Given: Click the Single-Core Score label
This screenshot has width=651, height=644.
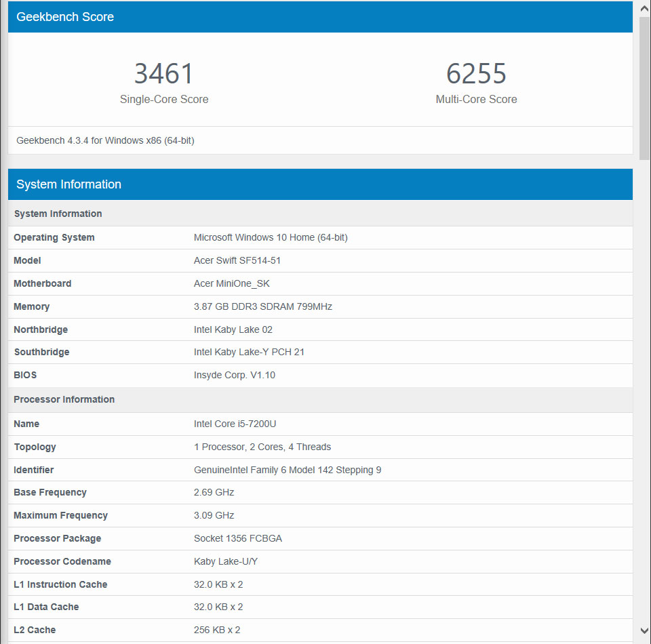Looking at the screenshot, I should [164, 99].
